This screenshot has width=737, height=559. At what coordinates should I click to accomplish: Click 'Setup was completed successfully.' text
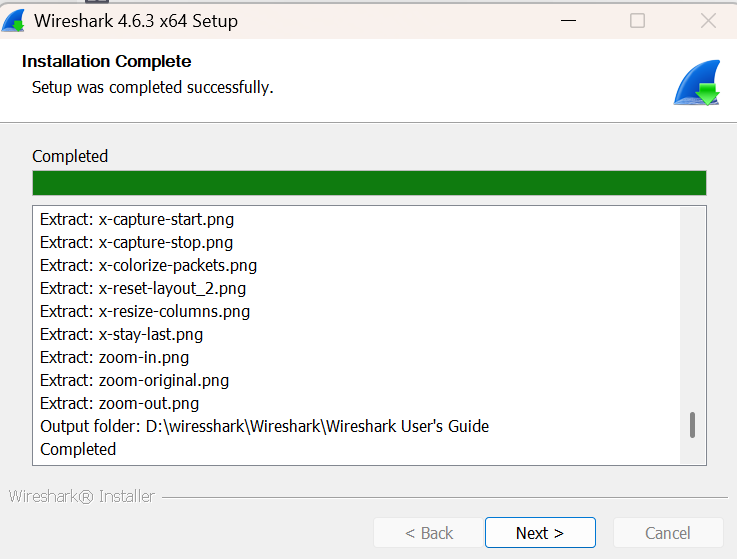[x=153, y=87]
